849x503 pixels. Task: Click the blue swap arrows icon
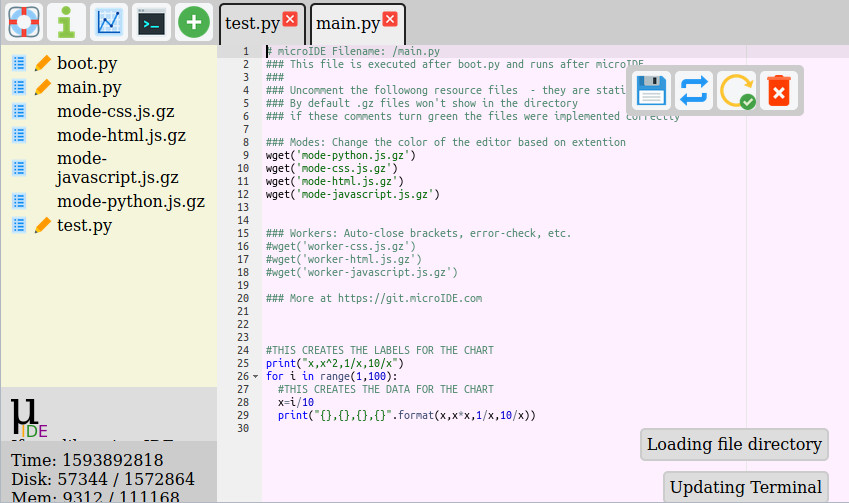[693, 91]
